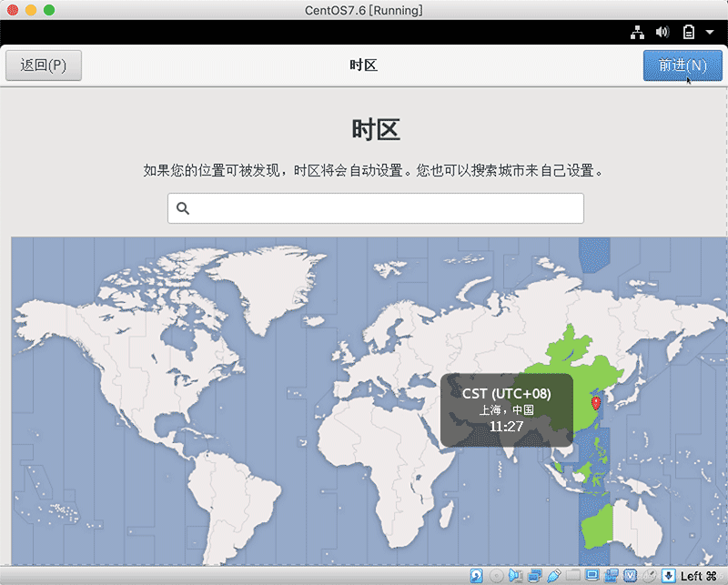Viewport: 728px width, 585px height.
Task: Click the 返回(P) button to go back
Action: pyautogui.click(x=43, y=65)
